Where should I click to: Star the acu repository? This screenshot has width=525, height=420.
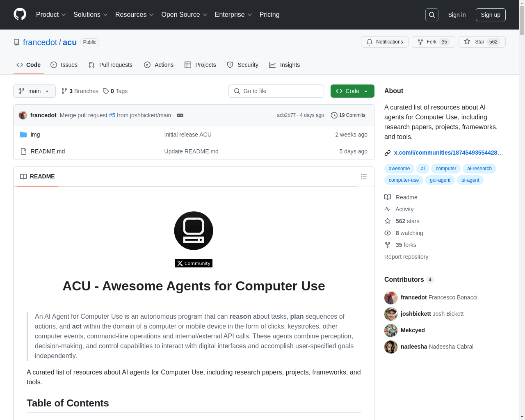point(482,42)
